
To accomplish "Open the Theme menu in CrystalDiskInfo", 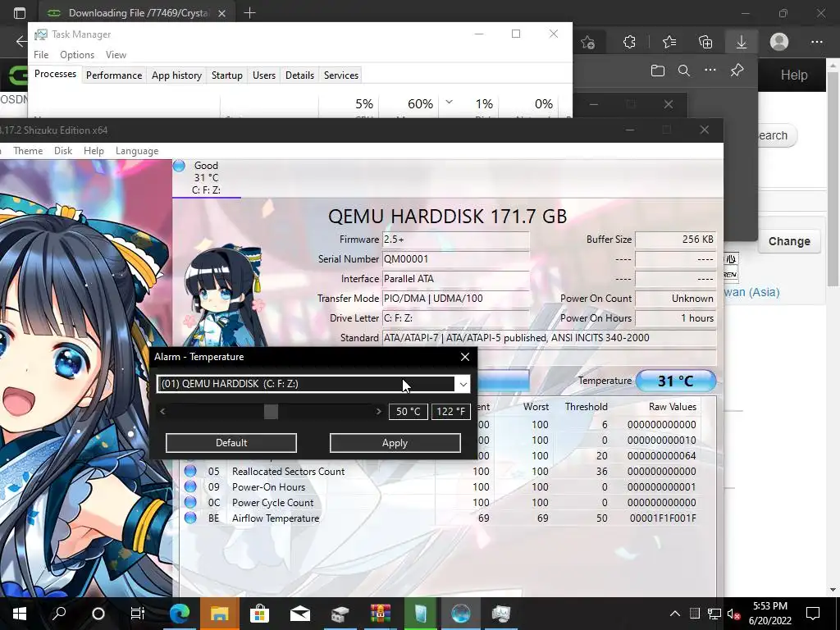I will (x=28, y=151).
